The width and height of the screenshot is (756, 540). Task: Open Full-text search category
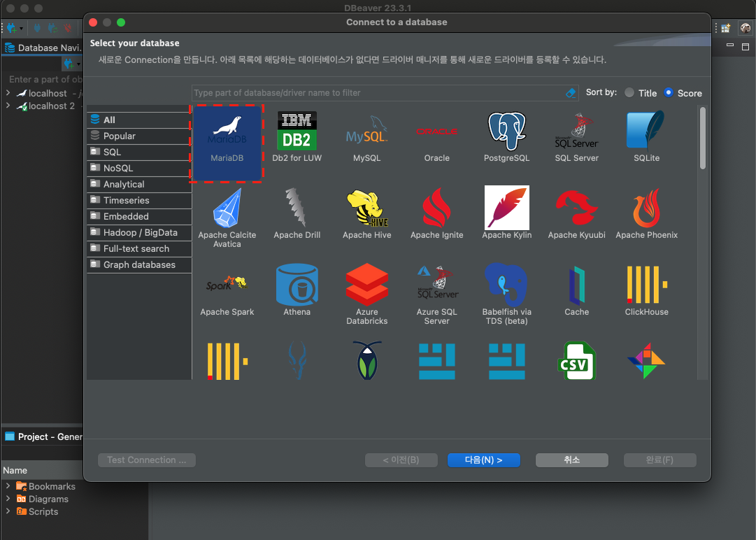139,249
